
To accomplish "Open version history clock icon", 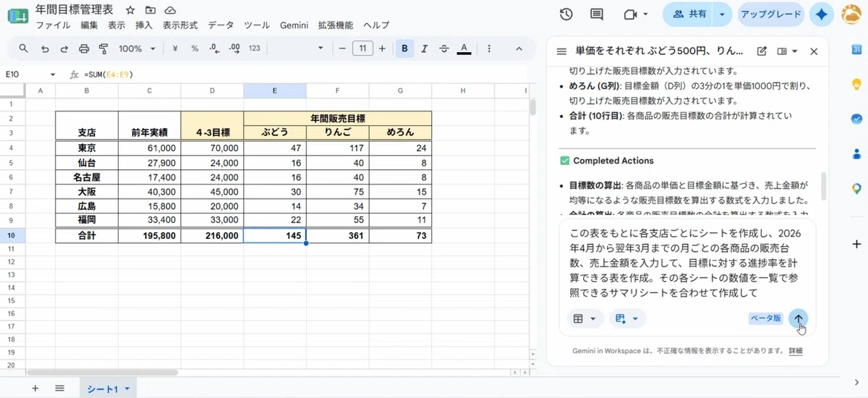I will coord(566,14).
